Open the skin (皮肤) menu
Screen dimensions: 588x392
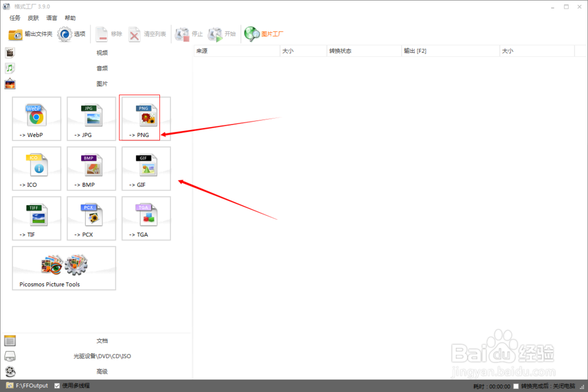click(x=34, y=18)
